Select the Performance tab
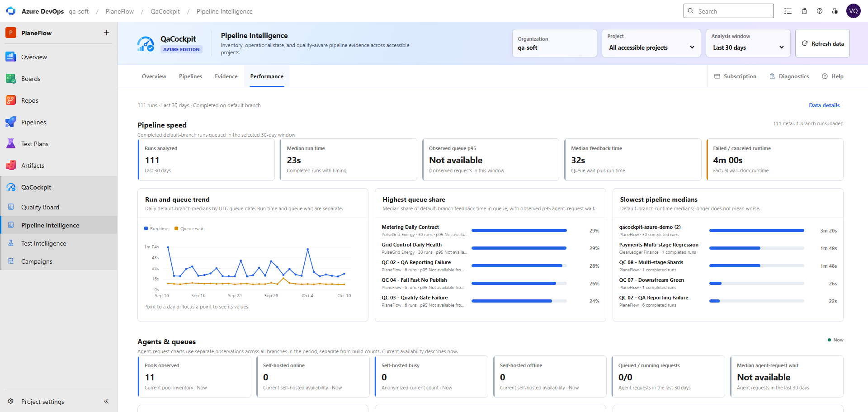This screenshot has height=412, width=868. click(x=267, y=76)
